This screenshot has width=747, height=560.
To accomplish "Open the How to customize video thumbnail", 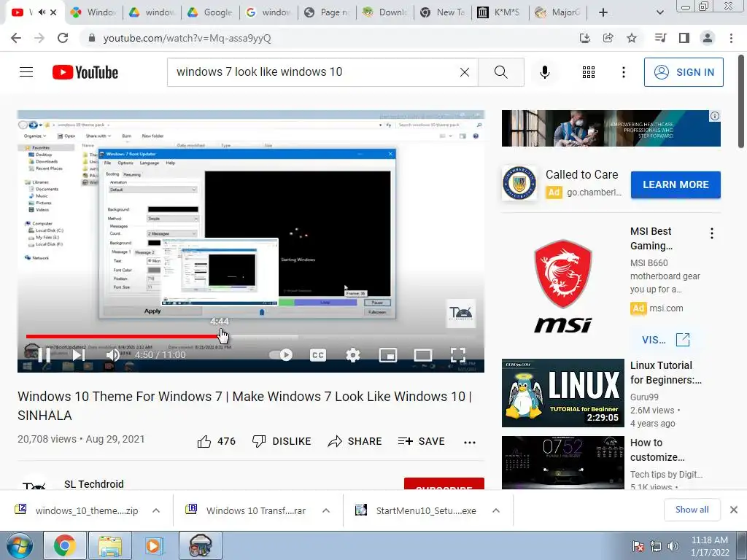I will tap(562, 462).
